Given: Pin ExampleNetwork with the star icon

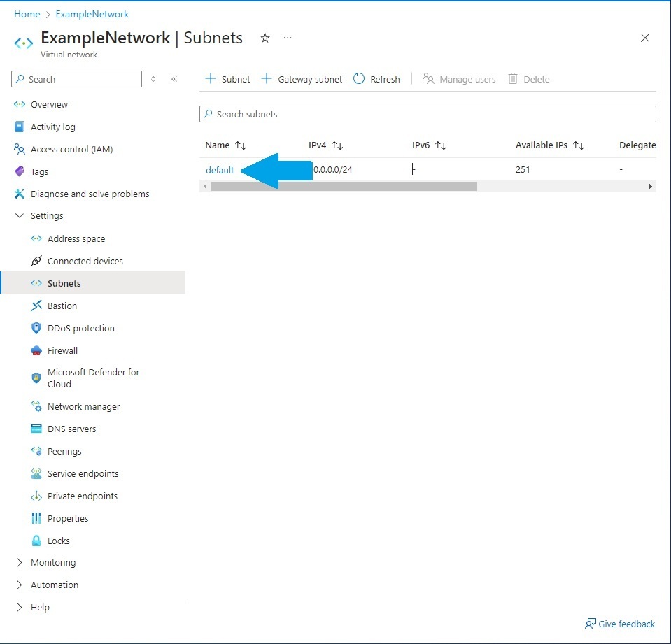Looking at the screenshot, I should click(x=264, y=39).
